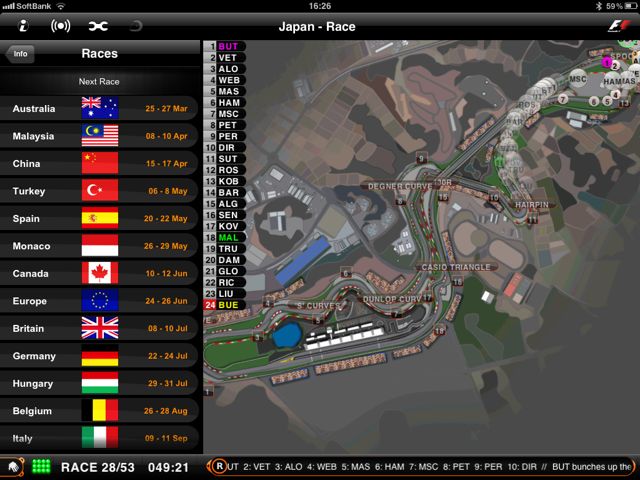Tap the Belgium flag
Screen dimensions: 640x480
pyautogui.click(x=100, y=411)
